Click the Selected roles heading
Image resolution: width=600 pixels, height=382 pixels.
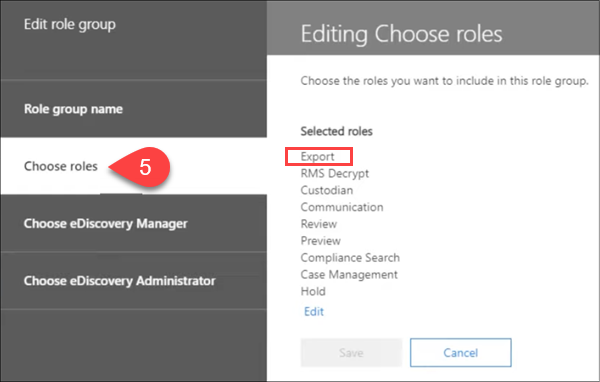click(x=337, y=131)
